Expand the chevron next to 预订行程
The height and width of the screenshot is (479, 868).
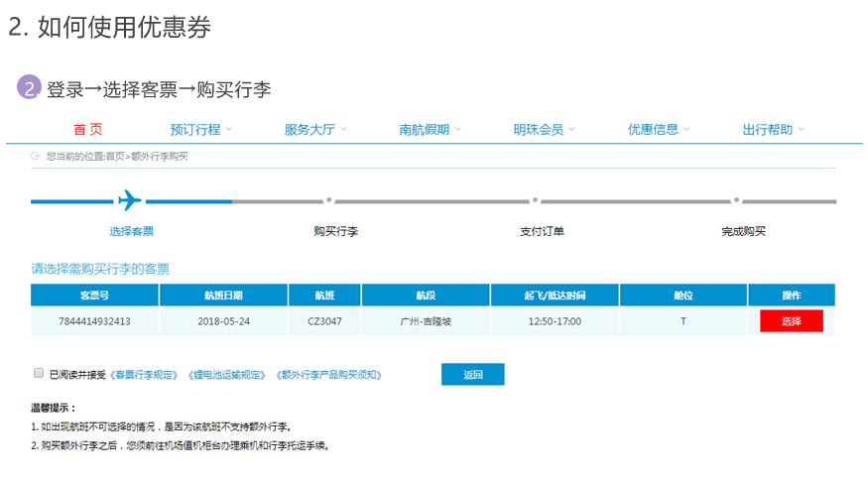(x=228, y=130)
